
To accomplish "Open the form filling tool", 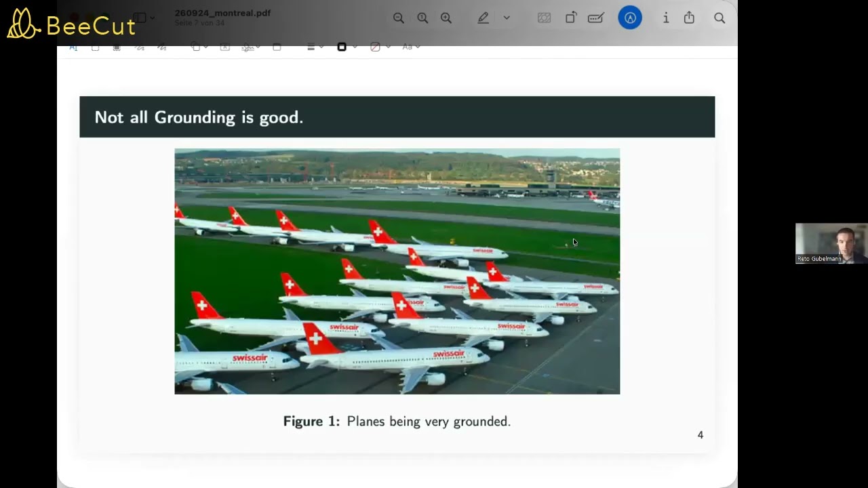I will (595, 18).
